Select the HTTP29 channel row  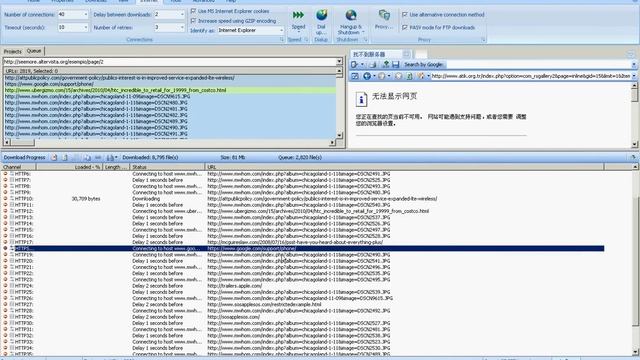click(303, 317)
